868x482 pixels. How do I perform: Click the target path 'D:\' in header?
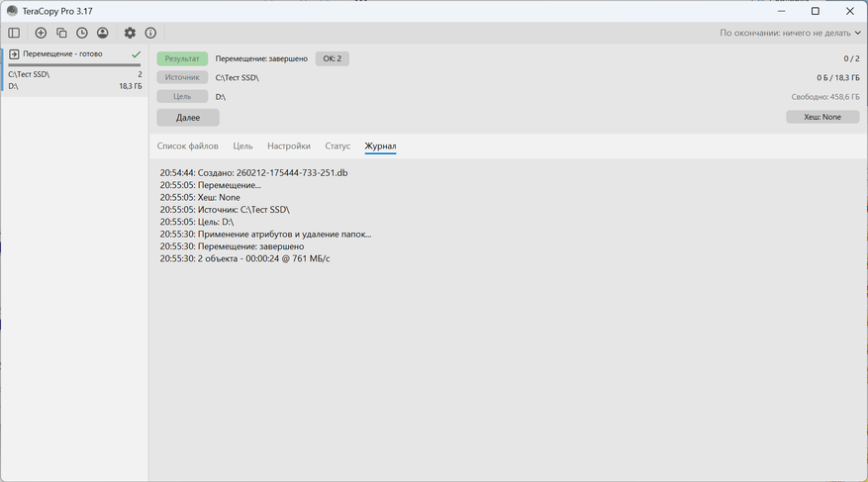(221, 97)
